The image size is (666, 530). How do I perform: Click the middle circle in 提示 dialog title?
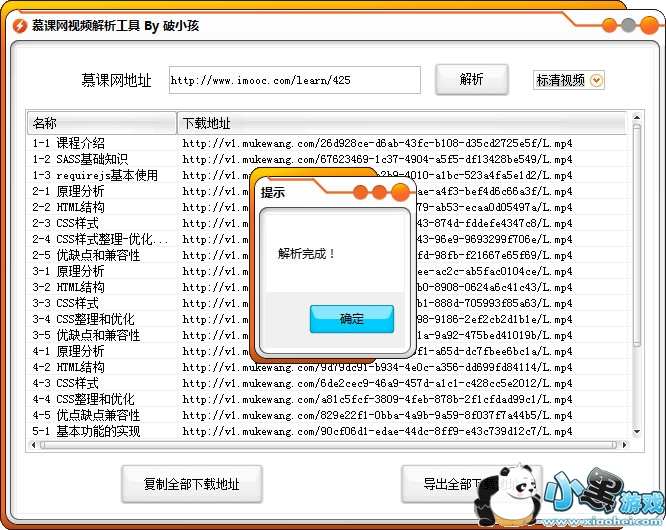tap(379, 192)
